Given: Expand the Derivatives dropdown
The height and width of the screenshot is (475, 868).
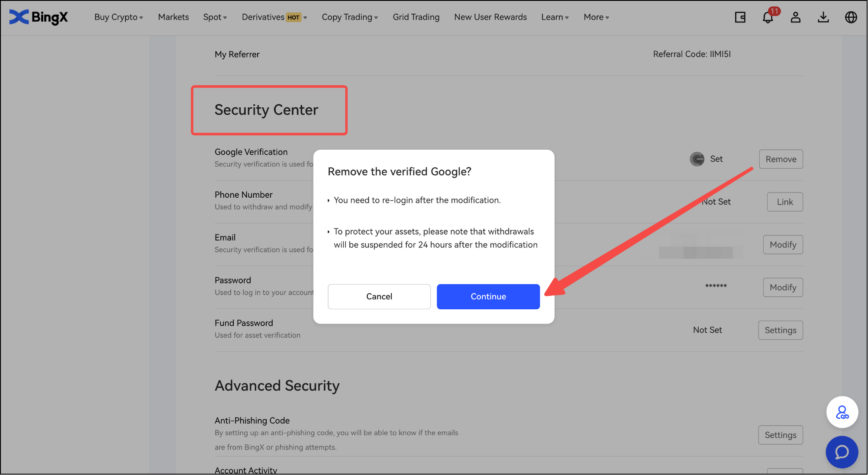Looking at the screenshot, I should click(x=274, y=17).
